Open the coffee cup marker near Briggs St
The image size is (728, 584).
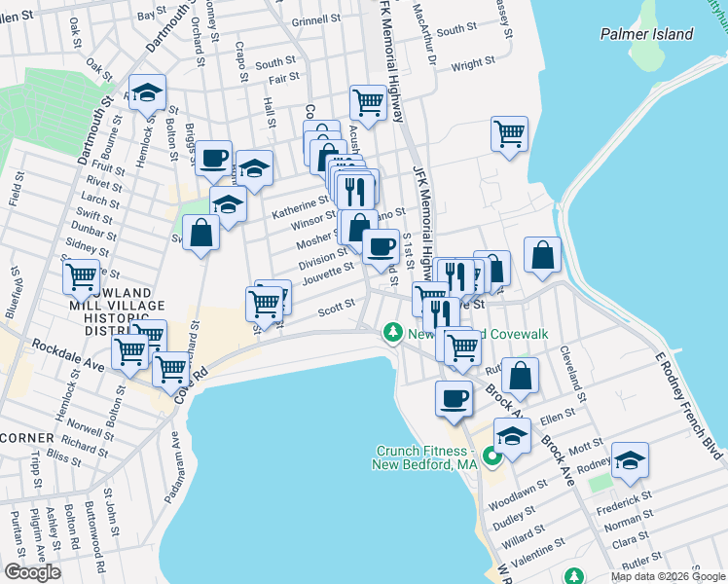coord(213,159)
